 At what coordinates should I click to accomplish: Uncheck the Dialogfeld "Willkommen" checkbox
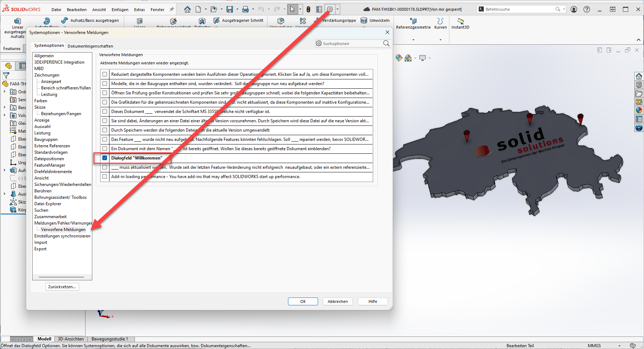click(x=105, y=158)
